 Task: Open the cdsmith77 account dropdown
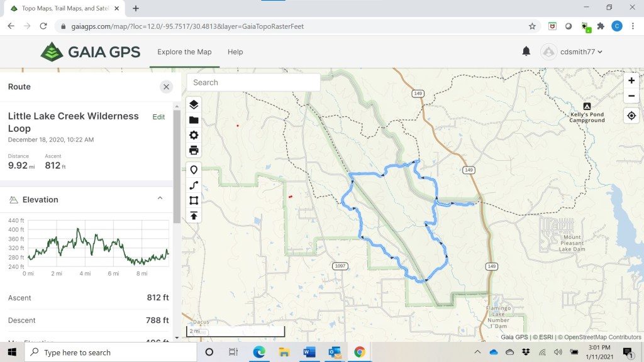572,52
